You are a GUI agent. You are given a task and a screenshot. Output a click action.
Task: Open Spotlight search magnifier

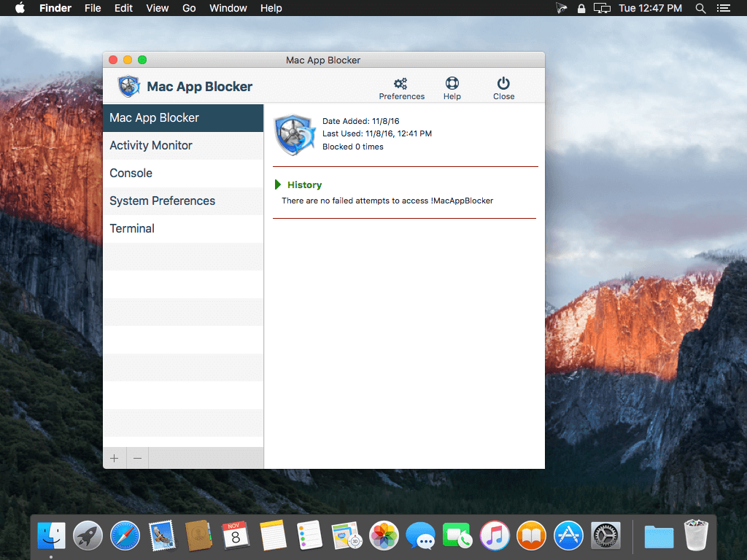(700, 8)
